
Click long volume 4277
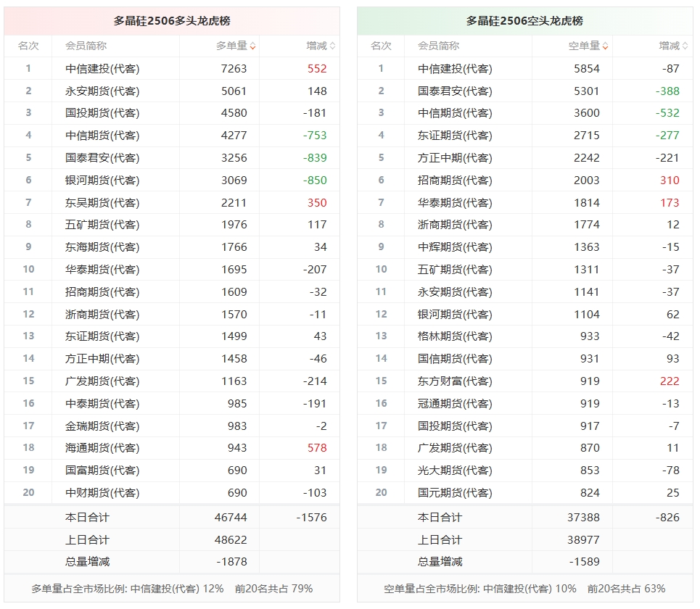point(234,135)
